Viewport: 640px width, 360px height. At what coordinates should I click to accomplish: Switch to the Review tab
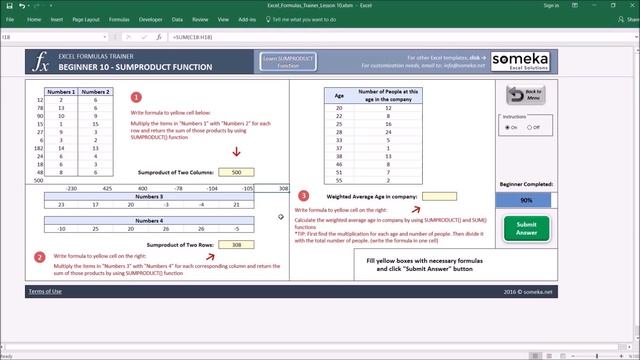tap(200, 20)
